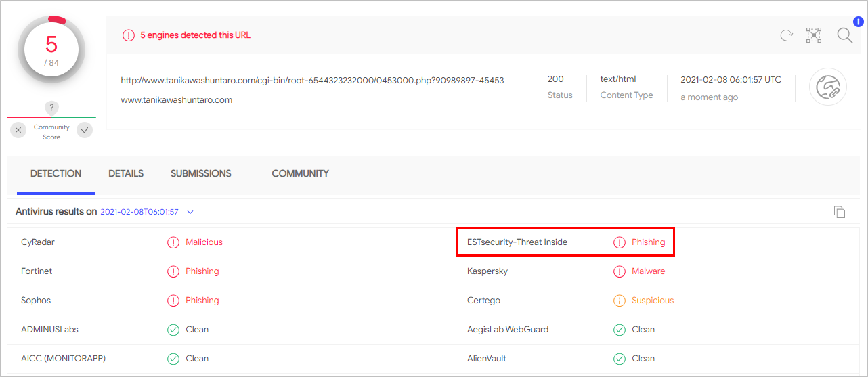
Task: Click the AICC (MONITORAPP) Clean check icon
Action: coord(173,359)
